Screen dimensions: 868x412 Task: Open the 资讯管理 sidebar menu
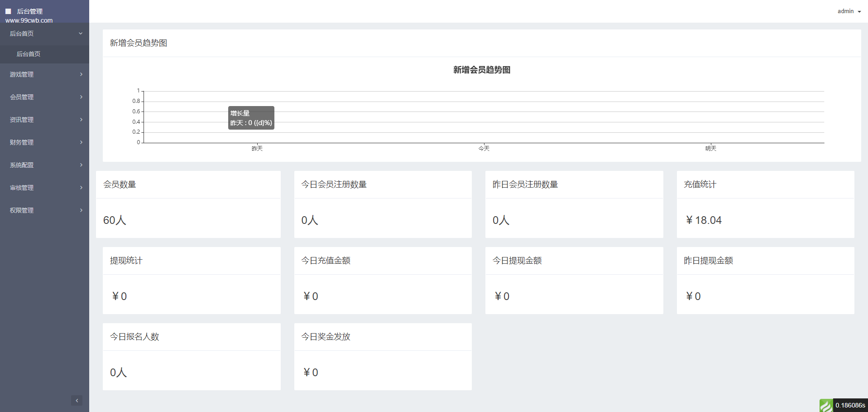tap(44, 120)
